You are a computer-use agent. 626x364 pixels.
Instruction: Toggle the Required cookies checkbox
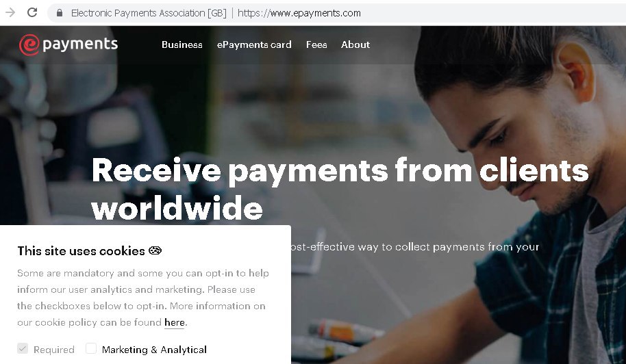[x=23, y=349]
